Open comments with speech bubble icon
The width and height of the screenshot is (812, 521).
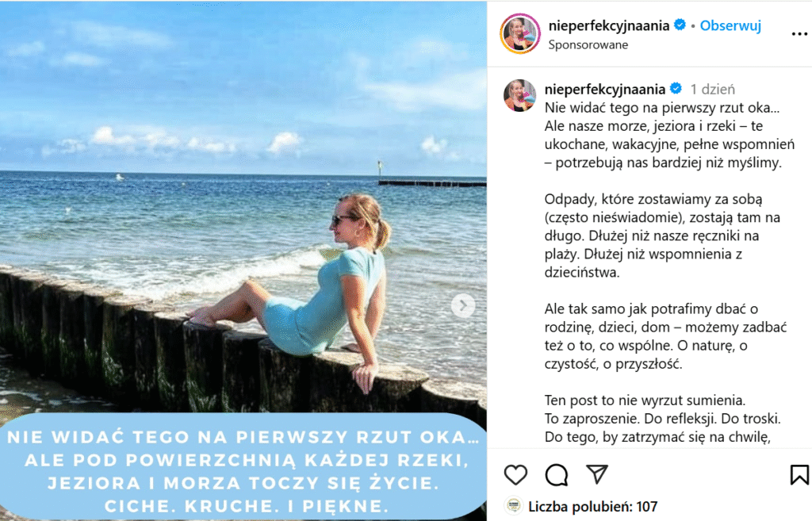557,474
